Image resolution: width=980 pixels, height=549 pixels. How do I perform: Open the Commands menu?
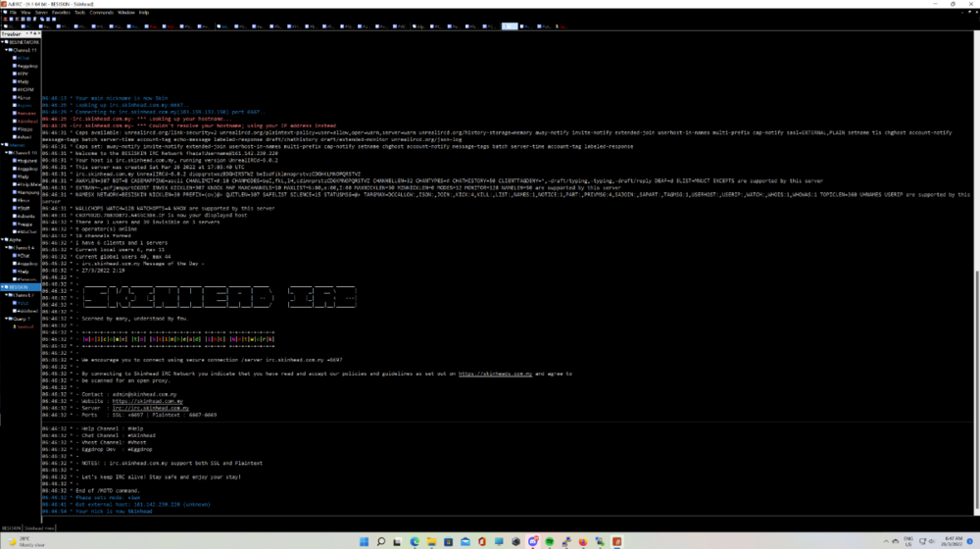[101, 13]
